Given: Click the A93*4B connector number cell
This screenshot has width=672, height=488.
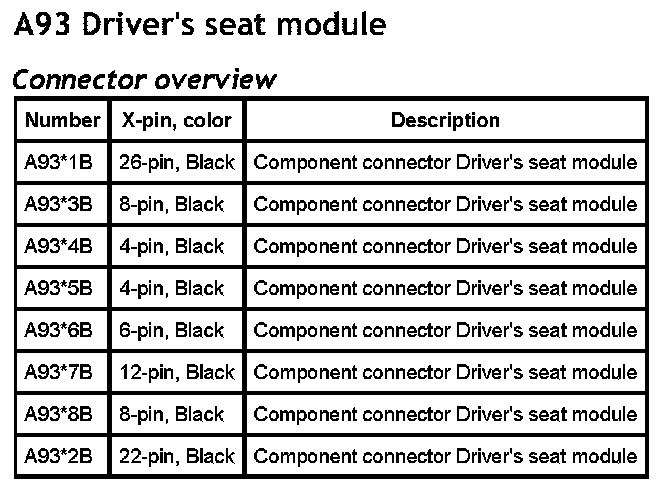Looking at the screenshot, I should [59, 246].
